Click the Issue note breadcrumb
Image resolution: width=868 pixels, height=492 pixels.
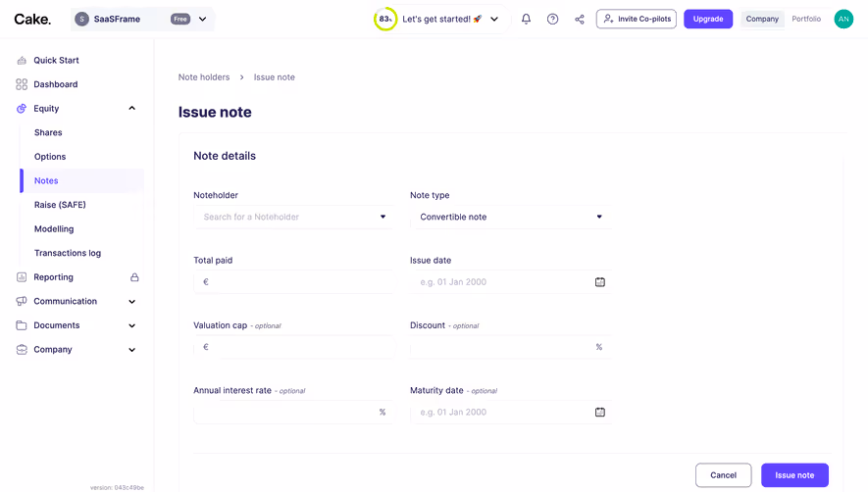coord(274,77)
